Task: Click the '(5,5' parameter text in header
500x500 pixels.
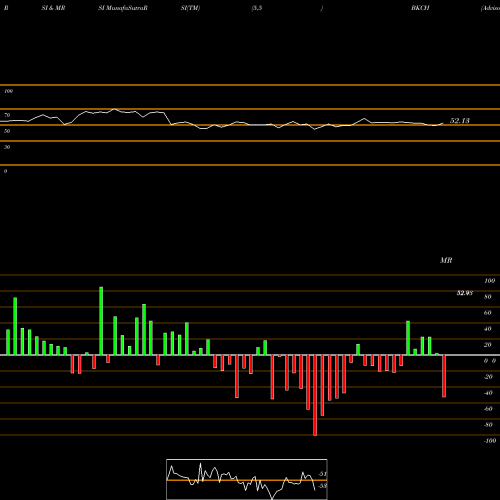Action: 257,8
